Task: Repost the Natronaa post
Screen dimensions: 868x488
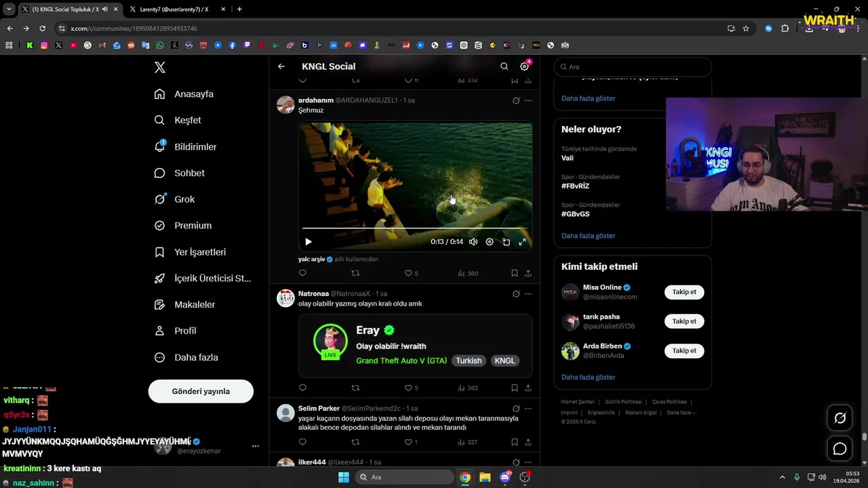Action: [355, 388]
